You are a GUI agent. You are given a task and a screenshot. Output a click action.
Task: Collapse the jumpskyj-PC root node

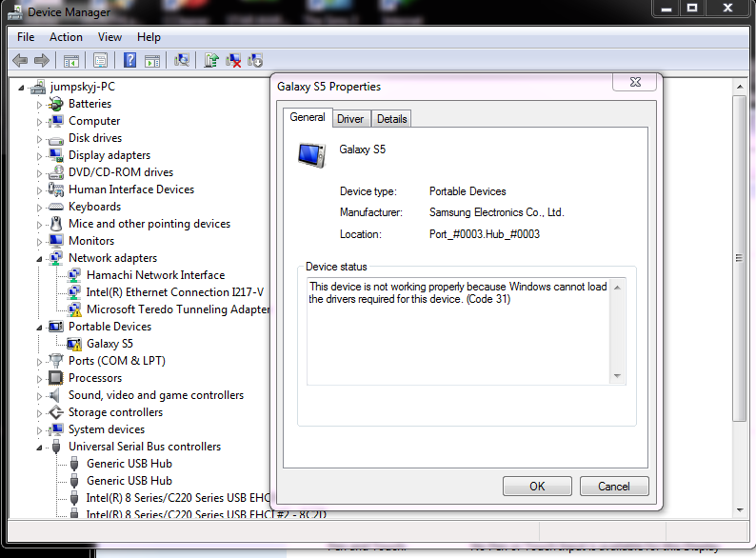21,88
